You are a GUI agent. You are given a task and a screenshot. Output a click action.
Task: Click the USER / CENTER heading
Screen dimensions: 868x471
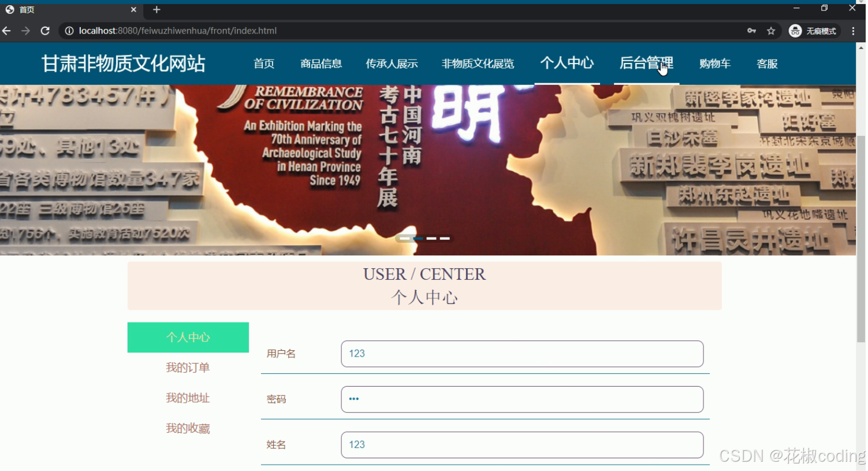point(424,275)
